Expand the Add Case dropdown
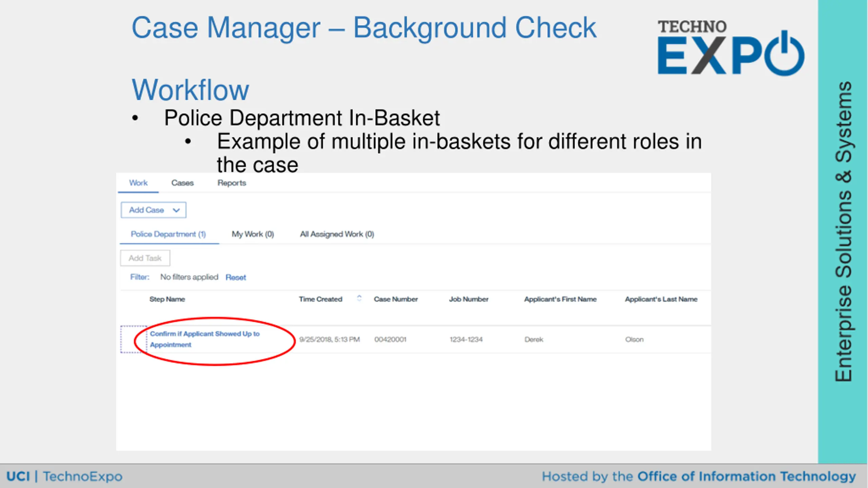This screenshot has height=488, width=868. point(153,210)
